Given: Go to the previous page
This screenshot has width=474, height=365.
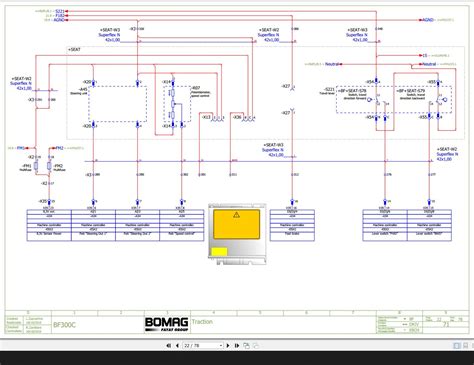Looking at the screenshot, I should click(177, 346).
